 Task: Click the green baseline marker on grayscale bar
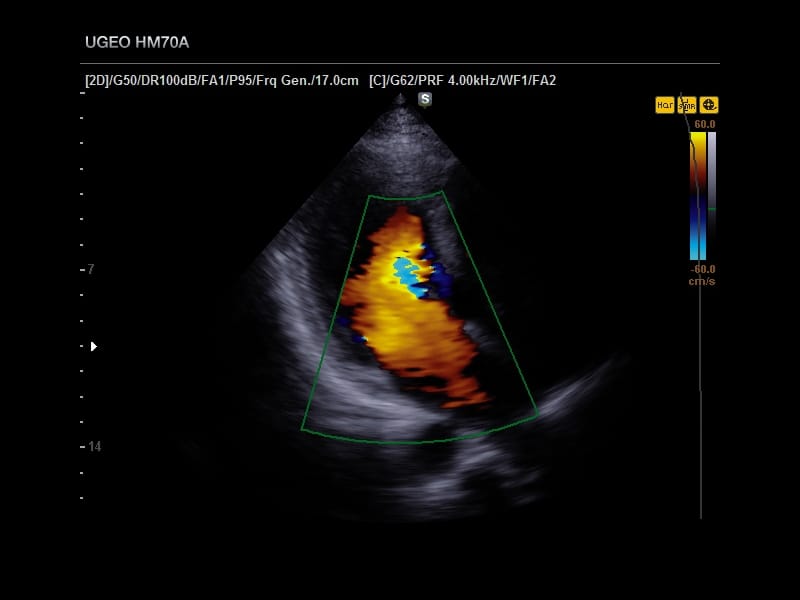pos(712,209)
